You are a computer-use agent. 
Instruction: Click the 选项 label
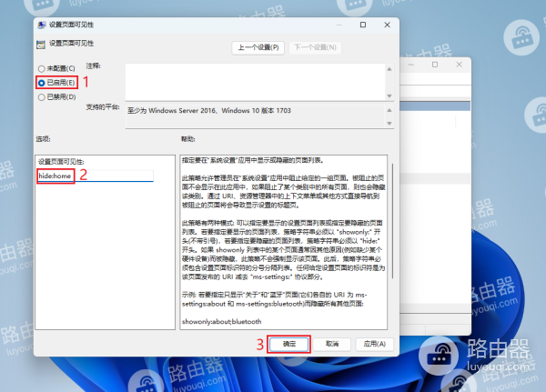(x=43, y=139)
